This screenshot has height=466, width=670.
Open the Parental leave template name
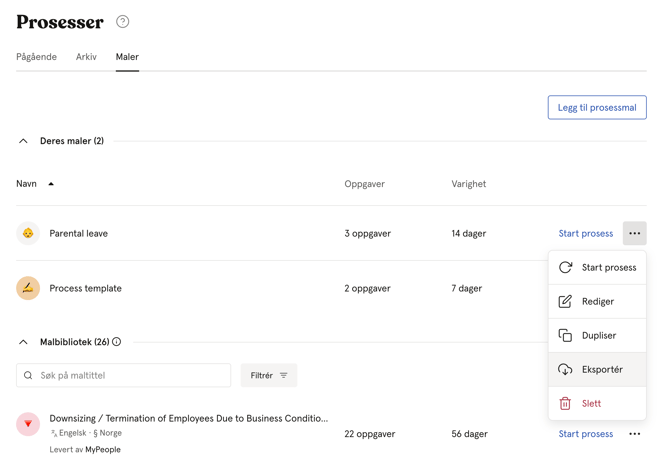click(x=79, y=233)
